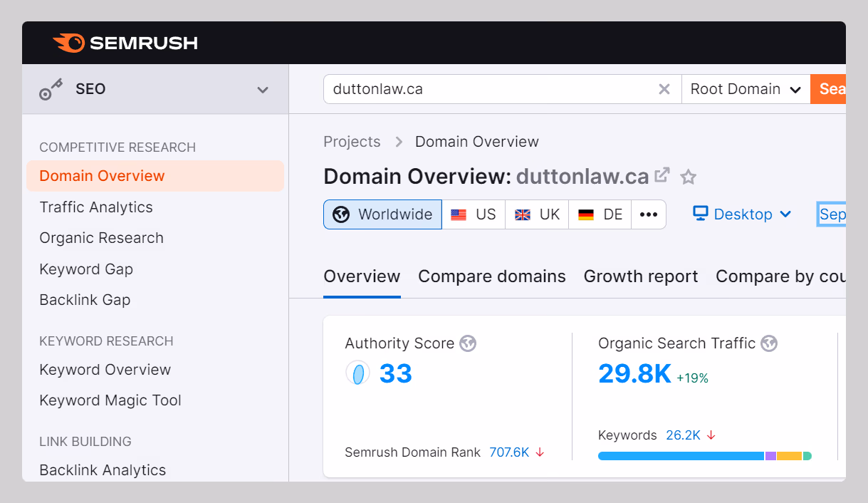Click the Desktop monitor icon

(x=701, y=214)
